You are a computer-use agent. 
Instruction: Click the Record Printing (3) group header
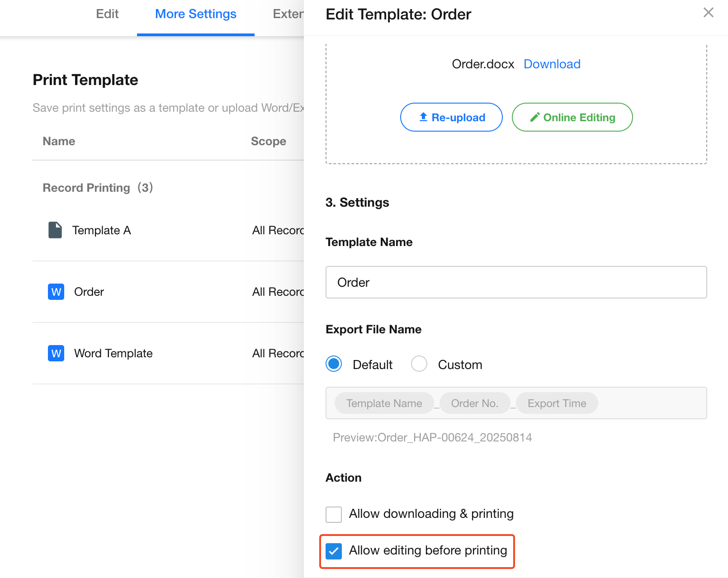(98, 188)
